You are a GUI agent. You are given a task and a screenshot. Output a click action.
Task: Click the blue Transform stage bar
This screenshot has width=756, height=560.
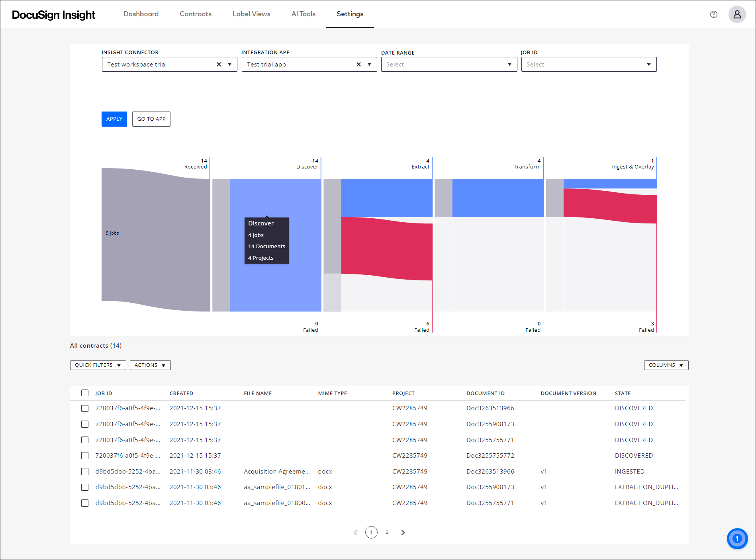click(498, 198)
